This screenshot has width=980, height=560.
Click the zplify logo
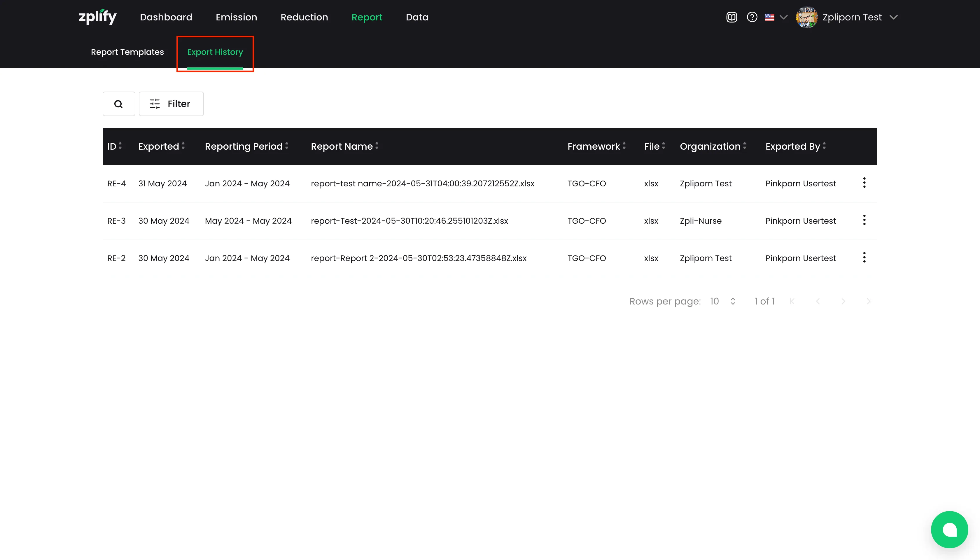[x=97, y=17]
